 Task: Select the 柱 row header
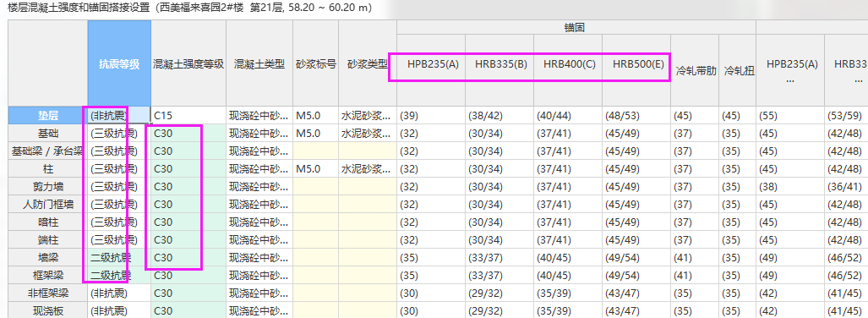48,169
